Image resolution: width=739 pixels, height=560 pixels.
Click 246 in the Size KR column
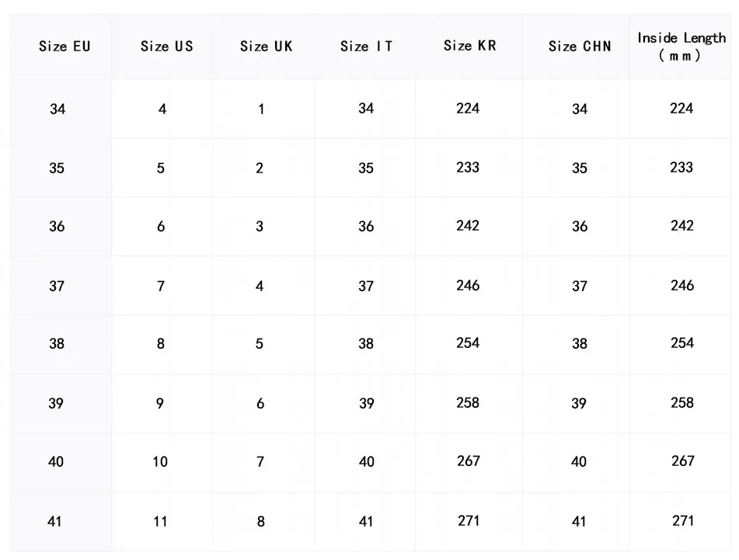point(468,286)
